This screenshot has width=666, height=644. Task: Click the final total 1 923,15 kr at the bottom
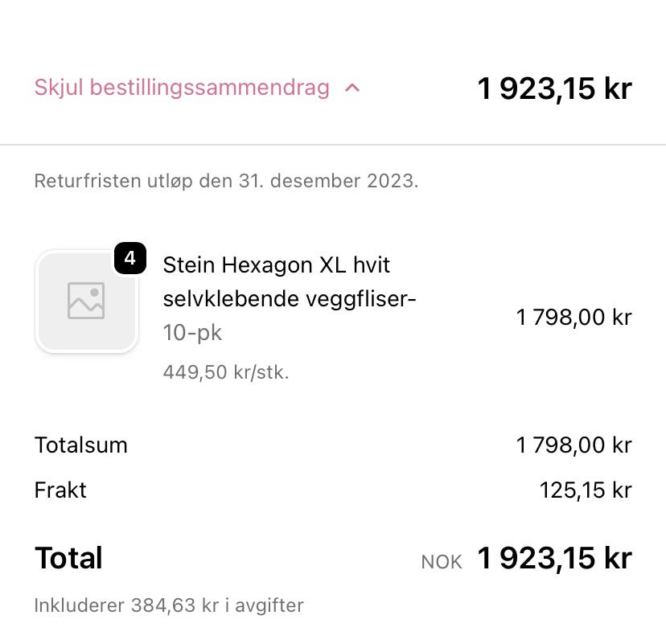coord(554,558)
